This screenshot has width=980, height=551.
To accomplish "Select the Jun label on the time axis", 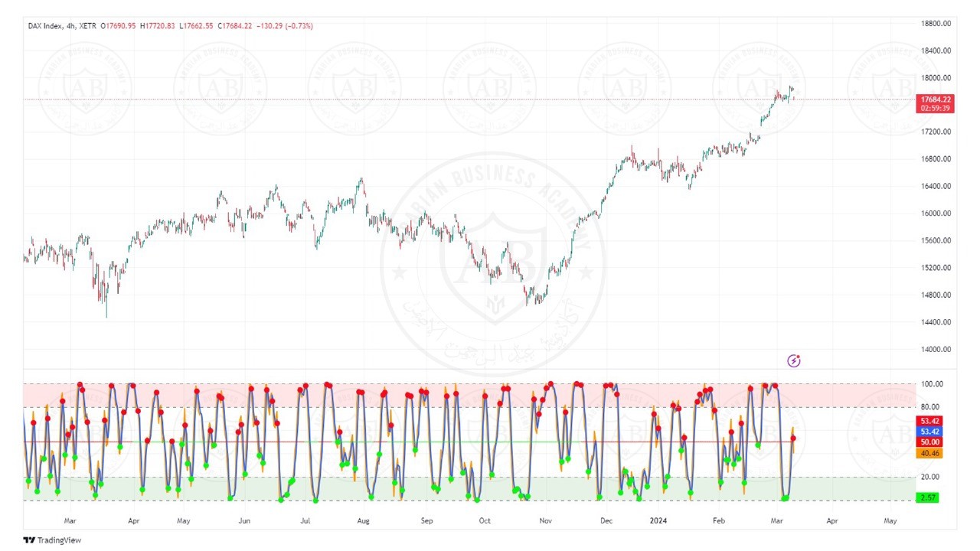I will pyautogui.click(x=243, y=520).
